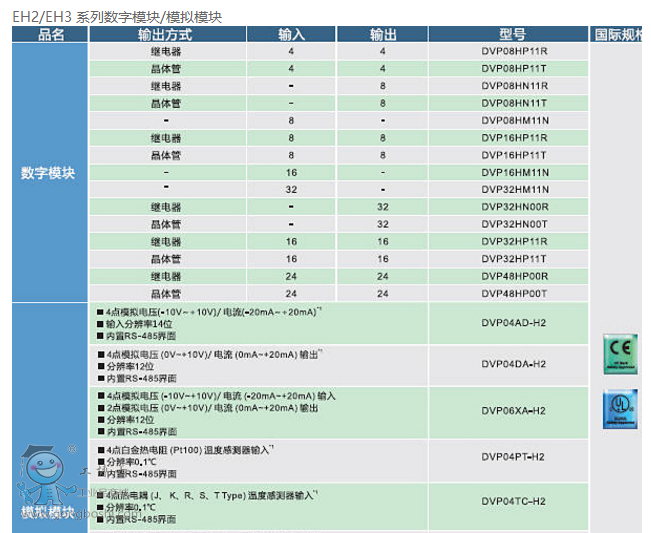Click model DVP32HM11N
The width and height of the screenshot is (651, 533).
tap(515, 189)
